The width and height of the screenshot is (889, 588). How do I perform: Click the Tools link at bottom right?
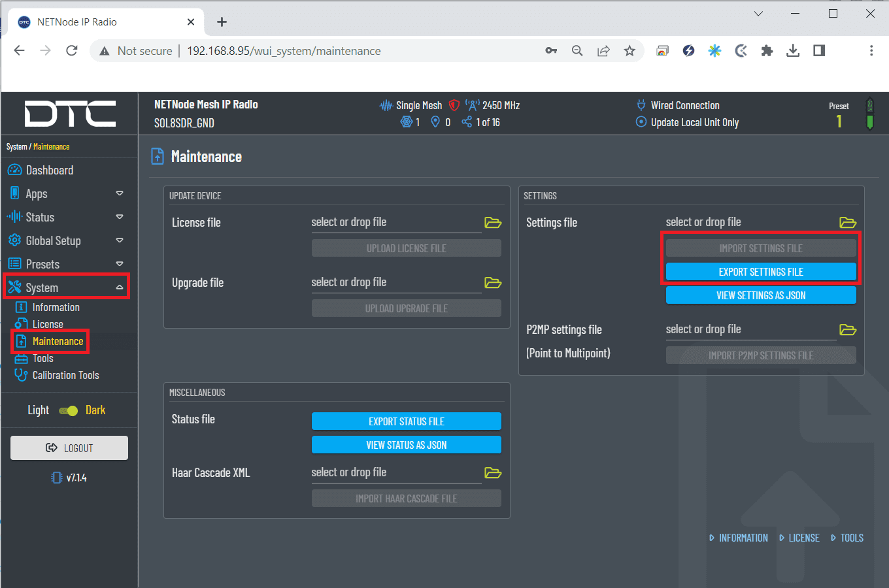(x=851, y=538)
